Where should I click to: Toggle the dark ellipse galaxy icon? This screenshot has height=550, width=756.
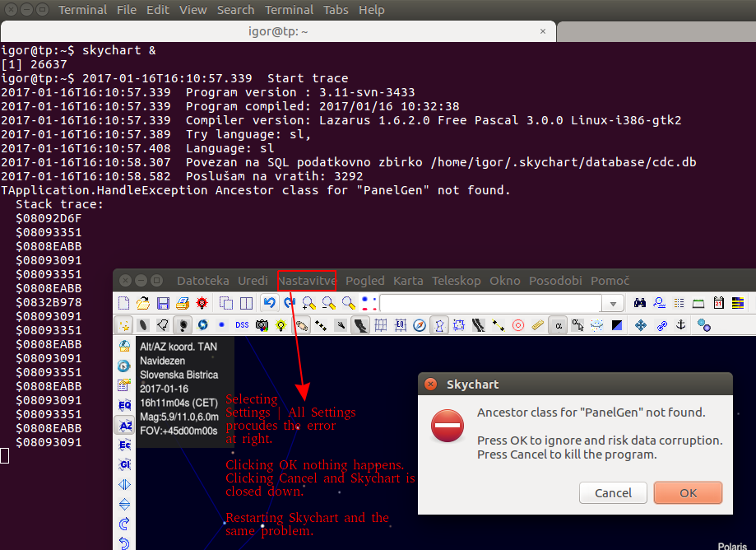click(143, 326)
